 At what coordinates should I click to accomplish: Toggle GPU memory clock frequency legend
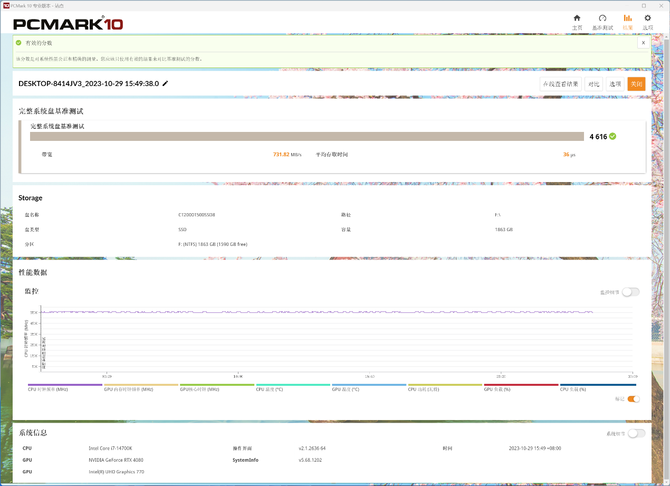(x=141, y=387)
